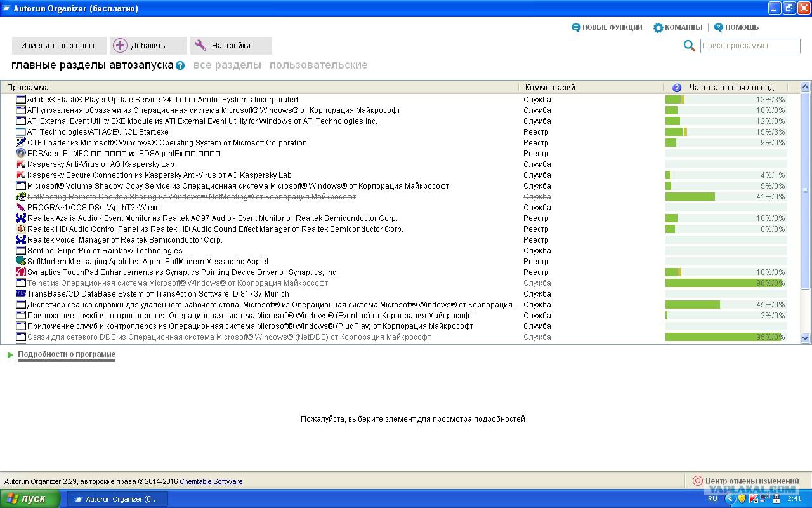Click the Realtek Azalia Audio row icon
The image size is (812, 508).
coord(20,218)
